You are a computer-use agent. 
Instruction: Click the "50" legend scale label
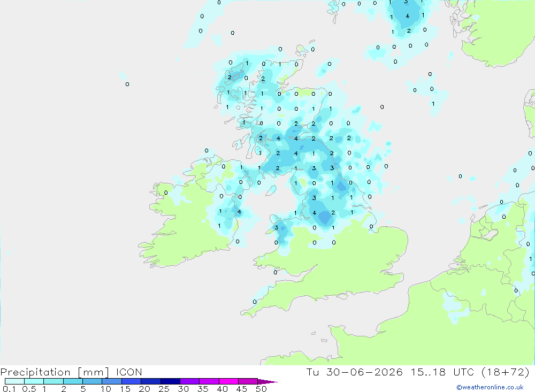coord(261,389)
